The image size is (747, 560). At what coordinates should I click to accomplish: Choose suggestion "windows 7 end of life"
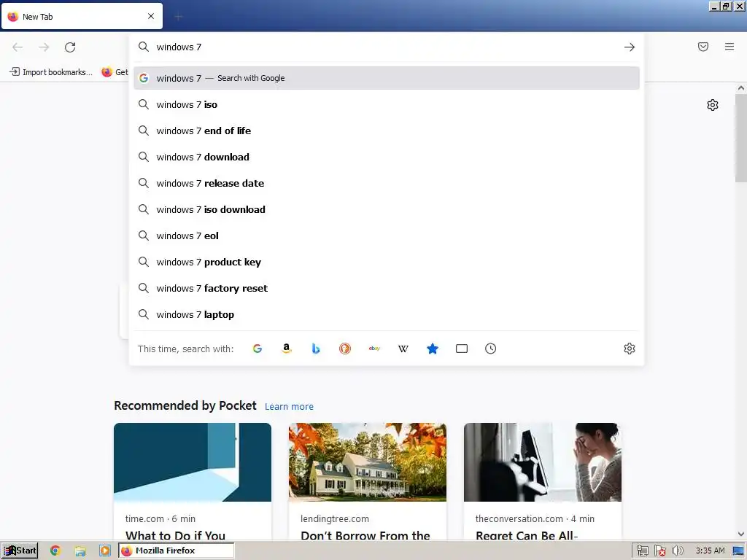point(387,131)
